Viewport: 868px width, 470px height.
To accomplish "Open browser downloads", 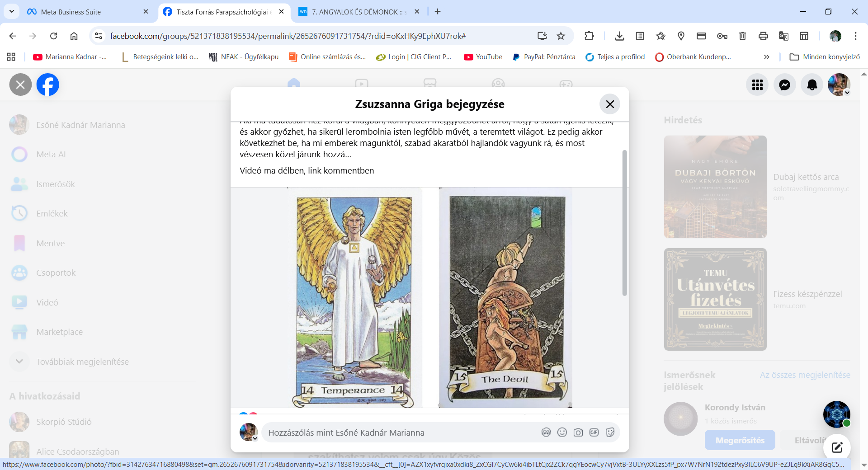I will (x=619, y=36).
